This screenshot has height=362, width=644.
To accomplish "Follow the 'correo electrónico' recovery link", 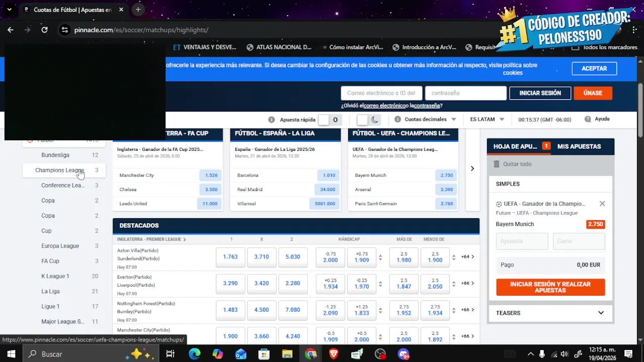I will tap(385, 106).
